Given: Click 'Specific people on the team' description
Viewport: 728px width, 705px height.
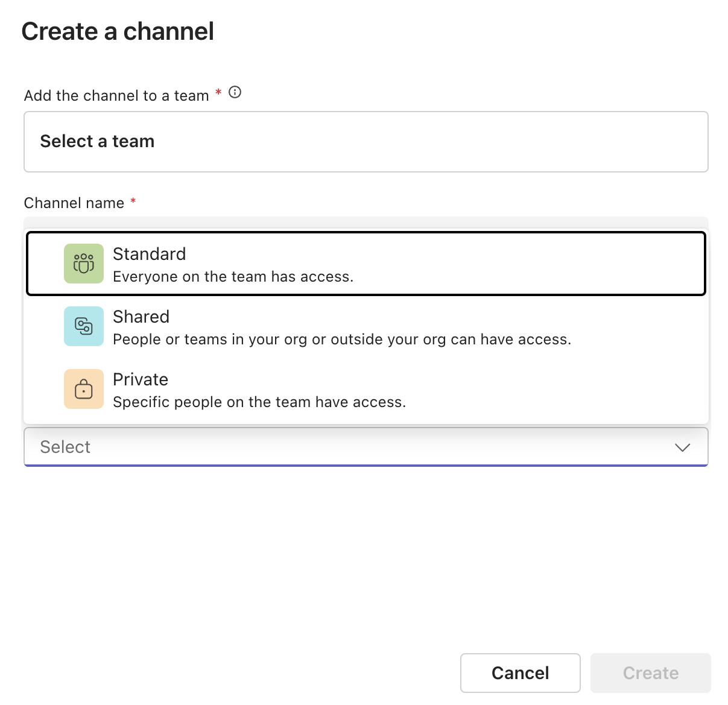Looking at the screenshot, I should click(x=259, y=402).
